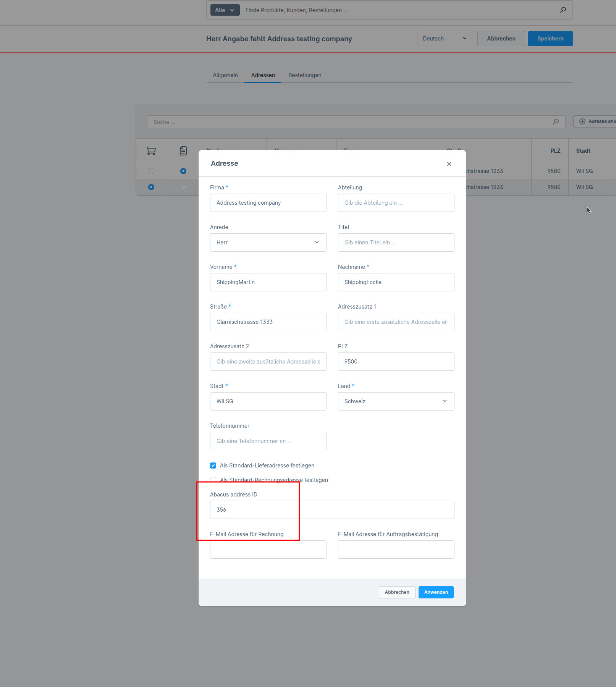The width and height of the screenshot is (616, 687).
Task: Open the Deutsch language dropdown
Action: point(445,38)
